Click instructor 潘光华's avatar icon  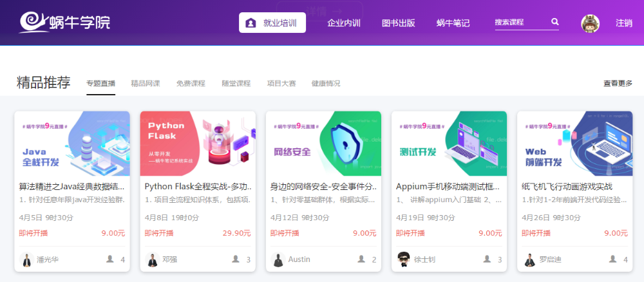pos(26,259)
